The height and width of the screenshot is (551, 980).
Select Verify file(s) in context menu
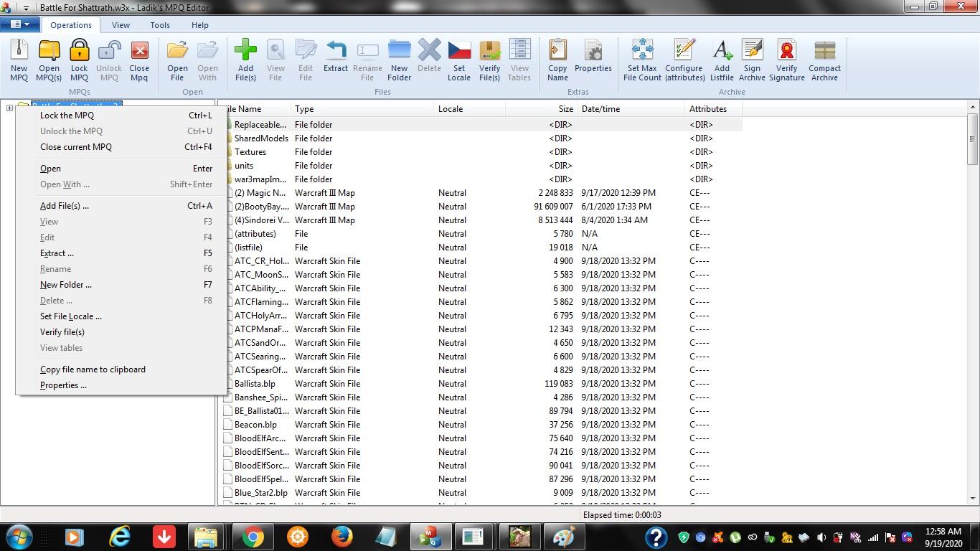coord(121,331)
